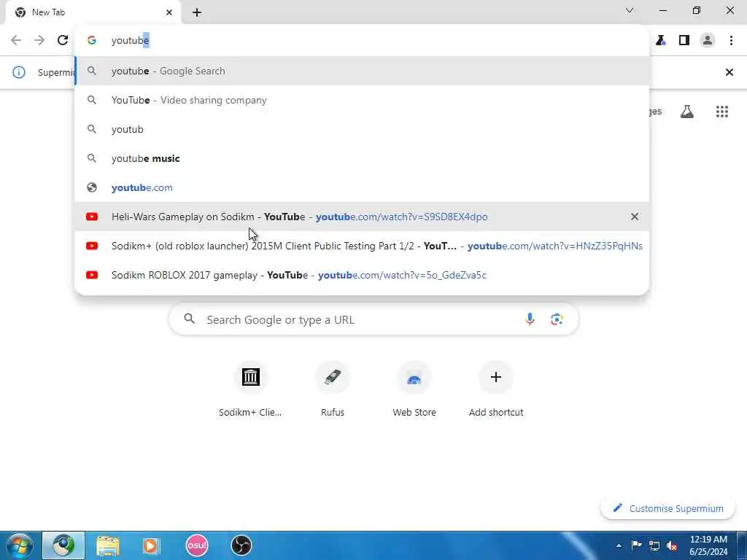Launch osu! from the taskbar

197,545
